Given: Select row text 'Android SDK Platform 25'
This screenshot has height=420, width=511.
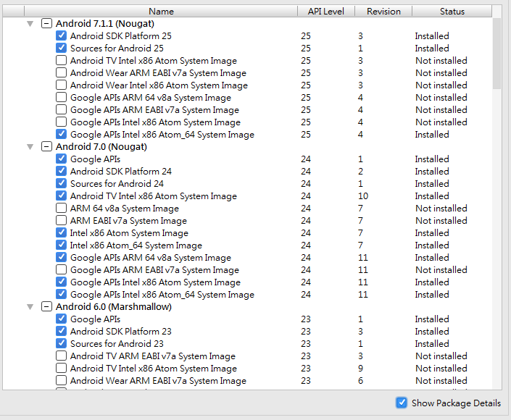Looking at the screenshot, I should pos(121,35).
